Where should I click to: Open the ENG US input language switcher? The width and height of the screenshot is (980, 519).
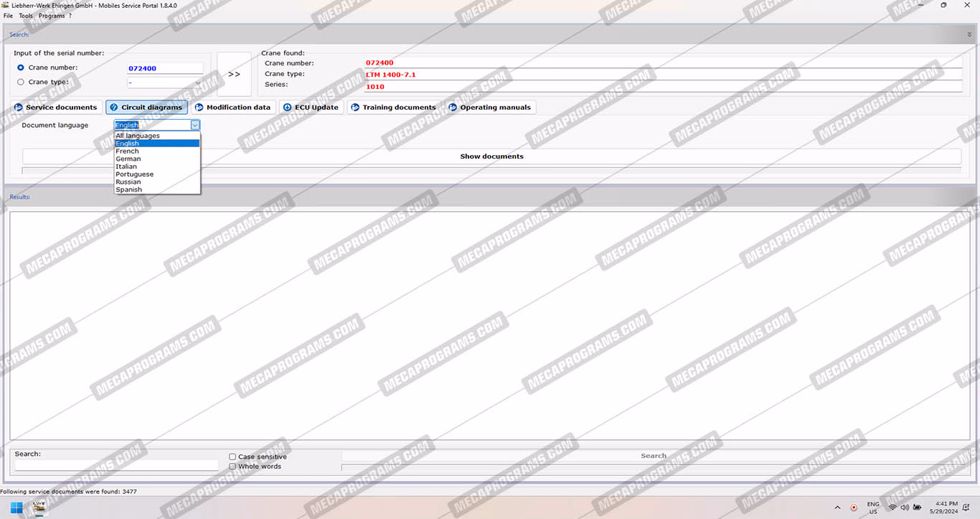coord(873,508)
